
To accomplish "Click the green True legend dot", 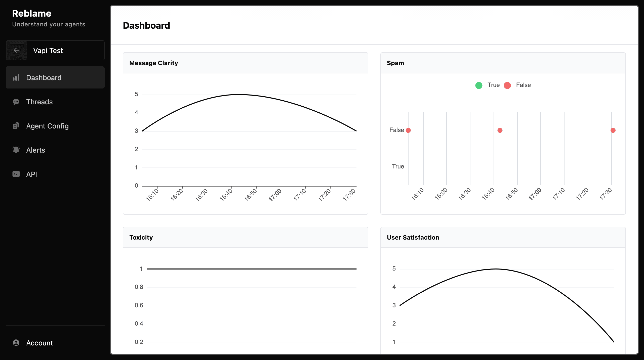I will [x=479, y=85].
